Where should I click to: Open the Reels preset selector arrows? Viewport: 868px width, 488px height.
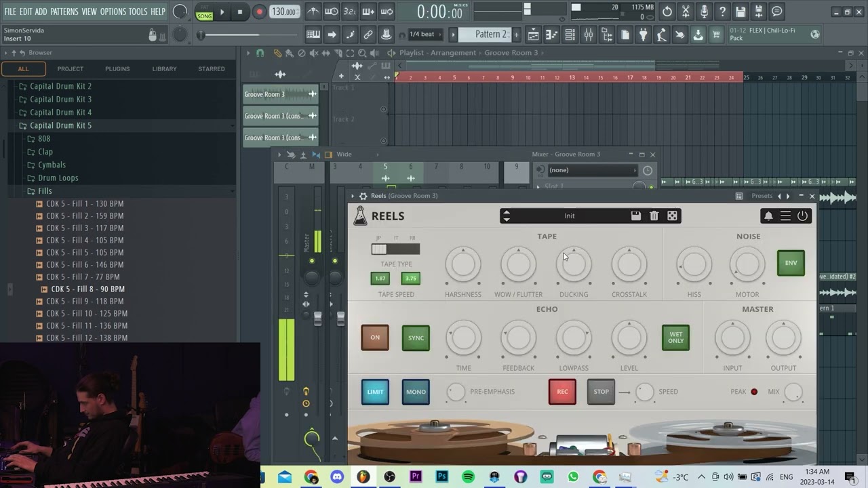pyautogui.click(x=506, y=216)
